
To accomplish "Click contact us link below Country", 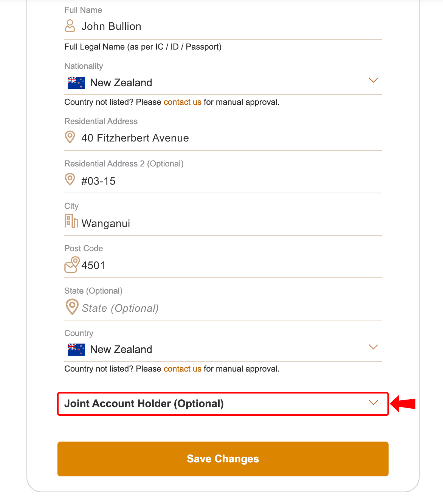I will click(182, 369).
